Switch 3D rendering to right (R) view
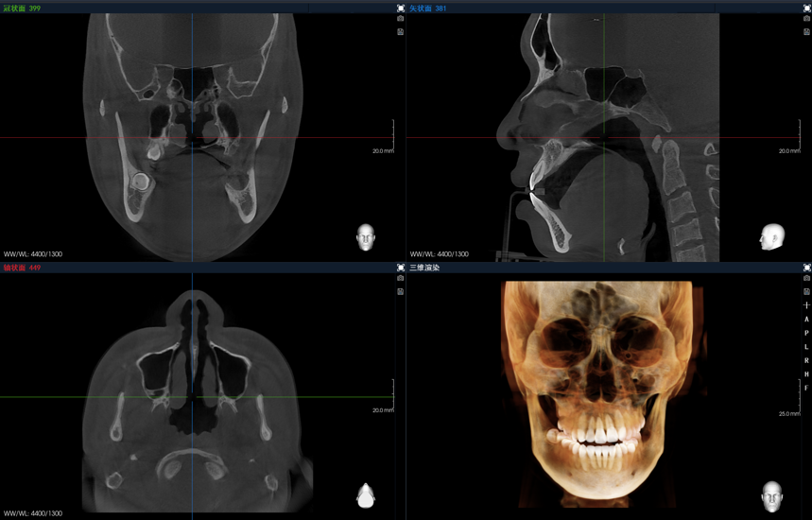The width and height of the screenshot is (812, 520). click(806, 360)
